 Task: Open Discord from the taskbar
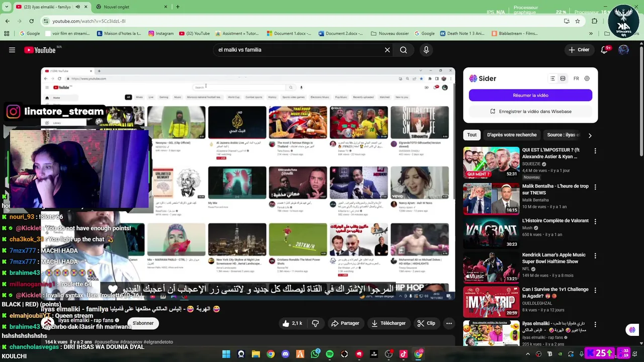pyautogui.click(x=285, y=354)
